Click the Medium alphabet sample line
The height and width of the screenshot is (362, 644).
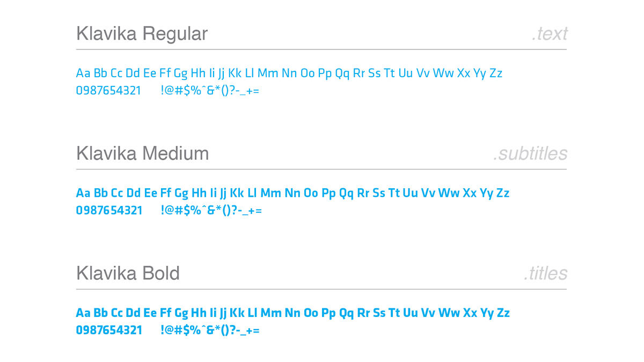(x=292, y=193)
